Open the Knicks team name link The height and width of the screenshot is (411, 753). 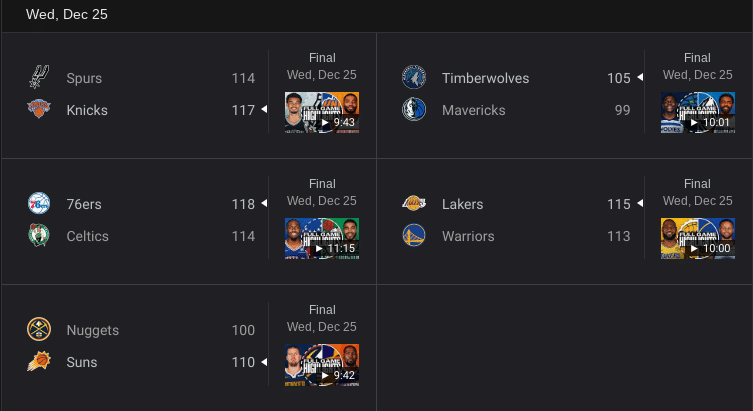click(x=87, y=110)
